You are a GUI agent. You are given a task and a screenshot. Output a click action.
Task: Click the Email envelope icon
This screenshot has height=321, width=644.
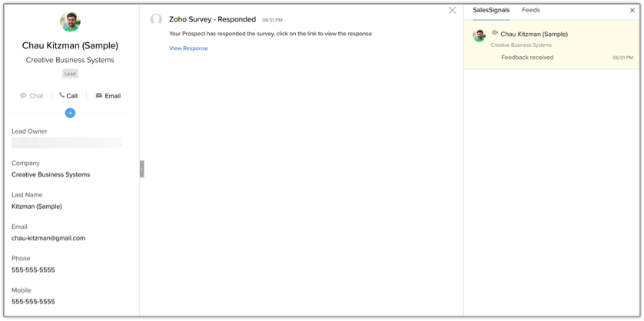tap(99, 95)
